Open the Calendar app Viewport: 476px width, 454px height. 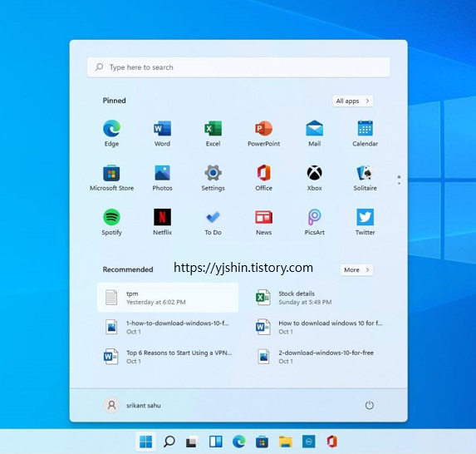365,133
